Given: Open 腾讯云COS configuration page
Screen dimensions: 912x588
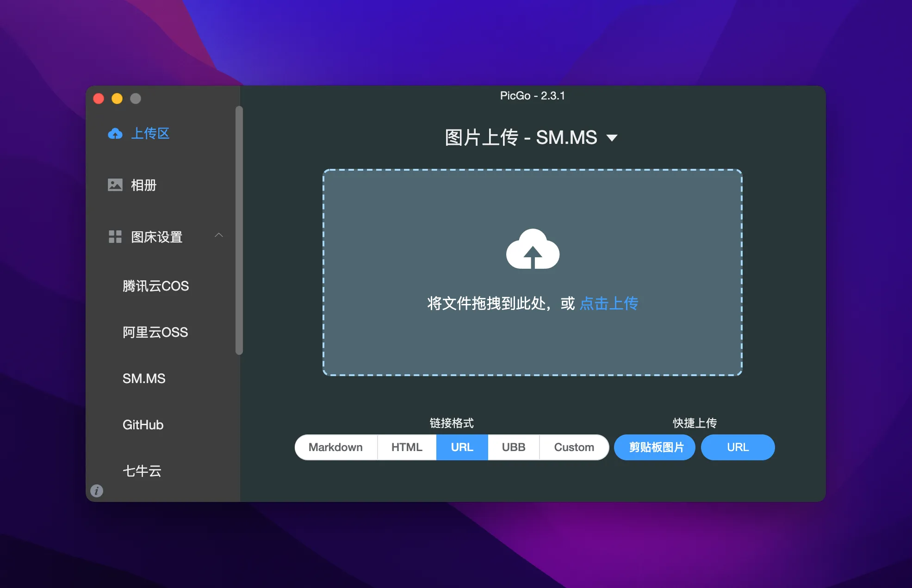Looking at the screenshot, I should click(x=155, y=286).
